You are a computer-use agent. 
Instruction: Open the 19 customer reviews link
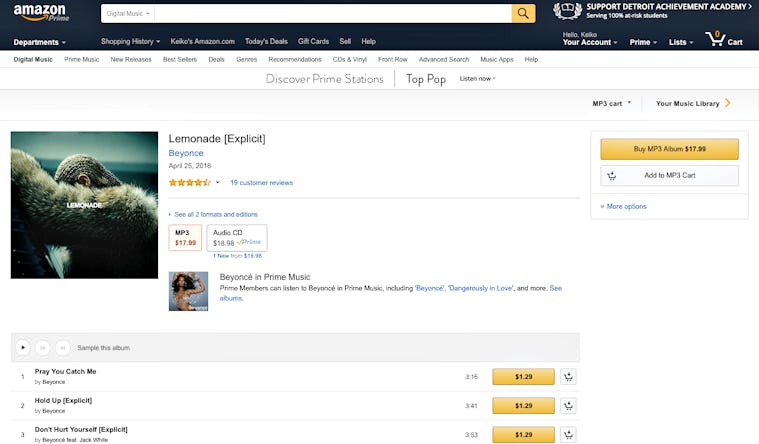261,183
